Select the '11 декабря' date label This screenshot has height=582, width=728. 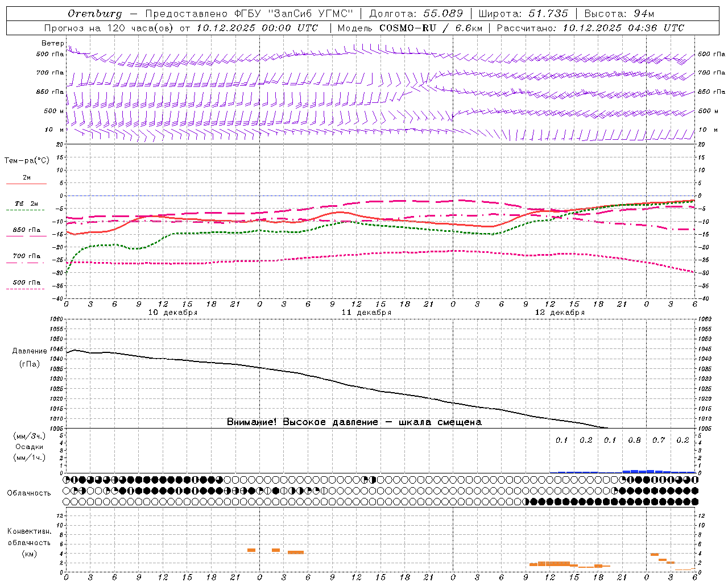coord(366,313)
